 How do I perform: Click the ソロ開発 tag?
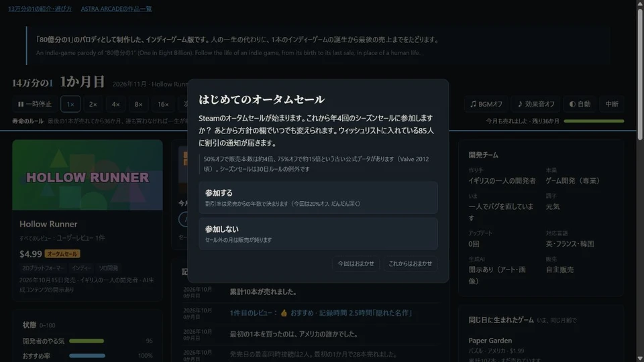coord(109,268)
